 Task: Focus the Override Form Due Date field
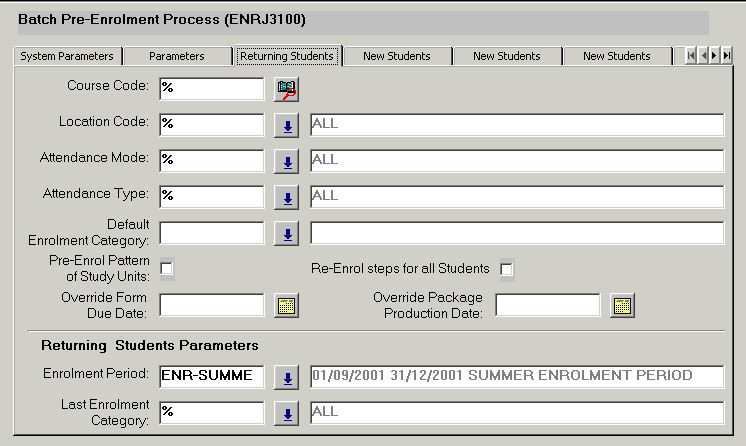[x=210, y=305]
